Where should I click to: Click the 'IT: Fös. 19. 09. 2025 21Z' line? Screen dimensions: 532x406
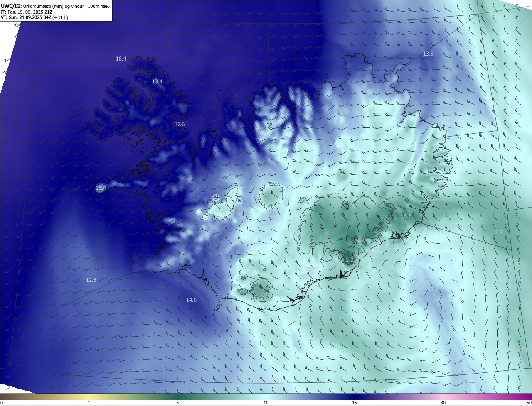pos(27,12)
